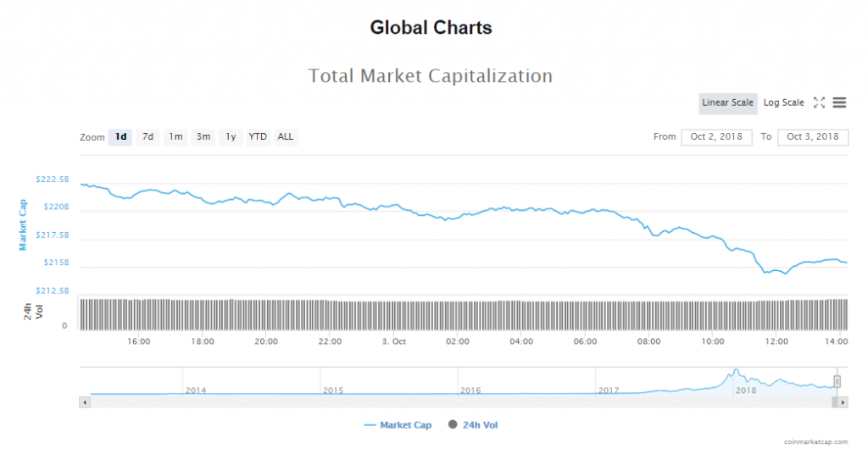This screenshot has height=454, width=868.
Task: Select the 7d zoom range
Action: click(147, 137)
